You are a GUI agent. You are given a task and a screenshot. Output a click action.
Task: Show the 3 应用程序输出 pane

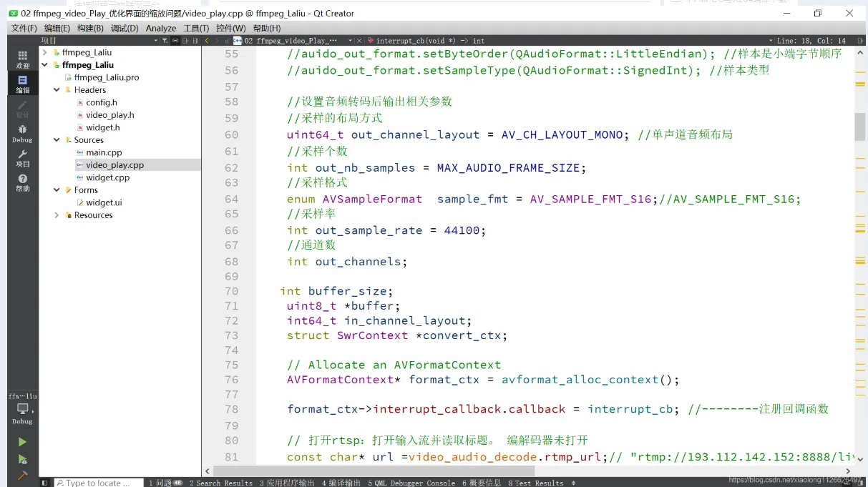287,483
